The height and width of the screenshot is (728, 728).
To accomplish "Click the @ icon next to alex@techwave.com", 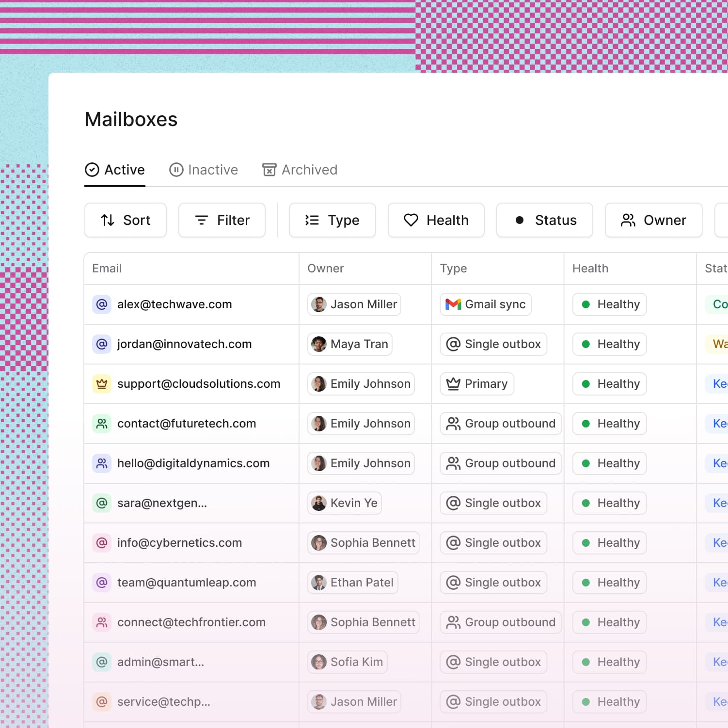I will click(x=102, y=304).
